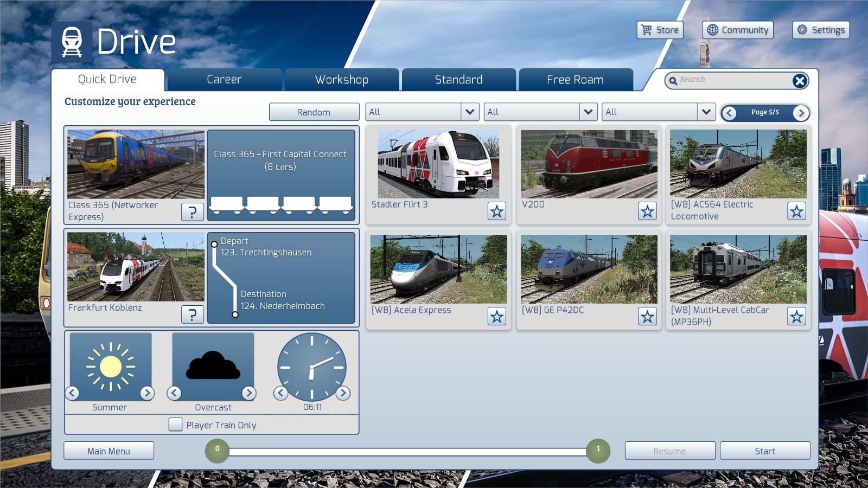Set the clock time backward
The width and height of the screenshot is (868, 488).
point(280,393)
